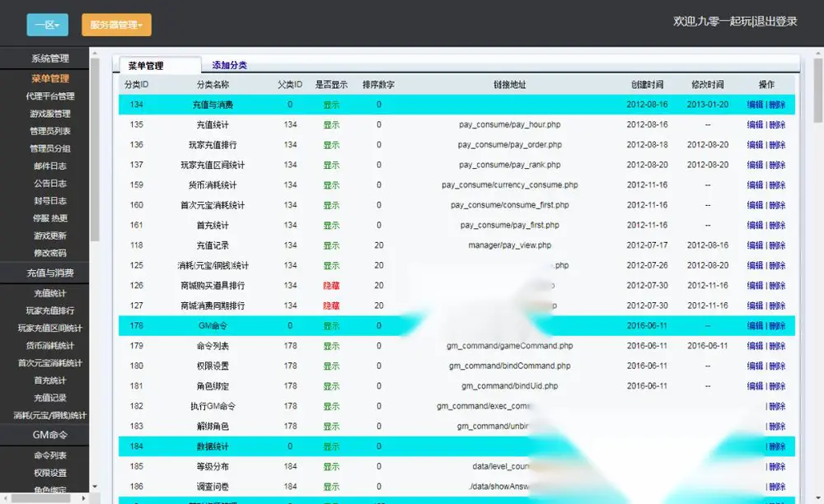Viewport: 824px width, 504px height.
Task: Open 代理平台管理 in the sidebar
Action: [50, 96]
